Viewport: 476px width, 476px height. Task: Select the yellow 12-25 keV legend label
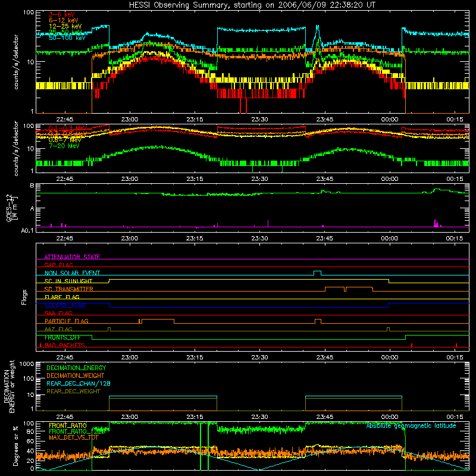point(65,26)
